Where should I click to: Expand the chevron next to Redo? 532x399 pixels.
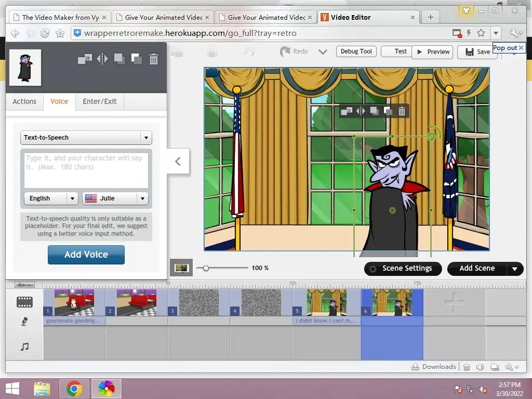(323, 52)
